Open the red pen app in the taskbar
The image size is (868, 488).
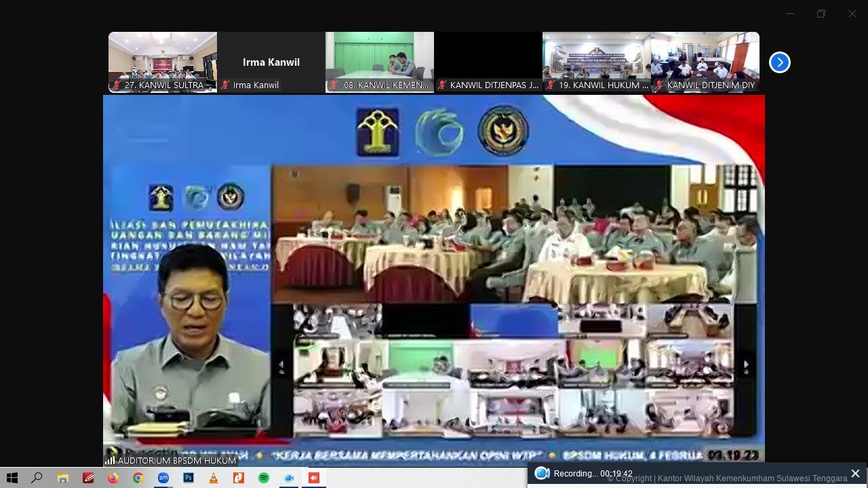point(88,478)
